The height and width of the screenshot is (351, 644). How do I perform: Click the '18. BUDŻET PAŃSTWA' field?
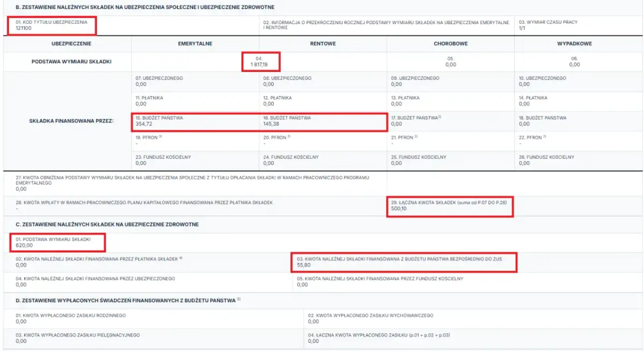click(579, 121)
